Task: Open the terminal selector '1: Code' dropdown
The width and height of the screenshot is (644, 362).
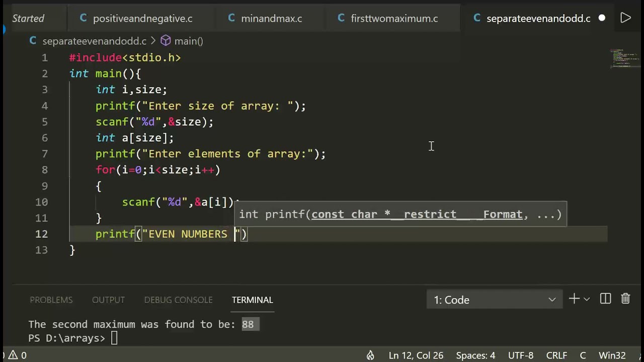Action: [495, 300]
